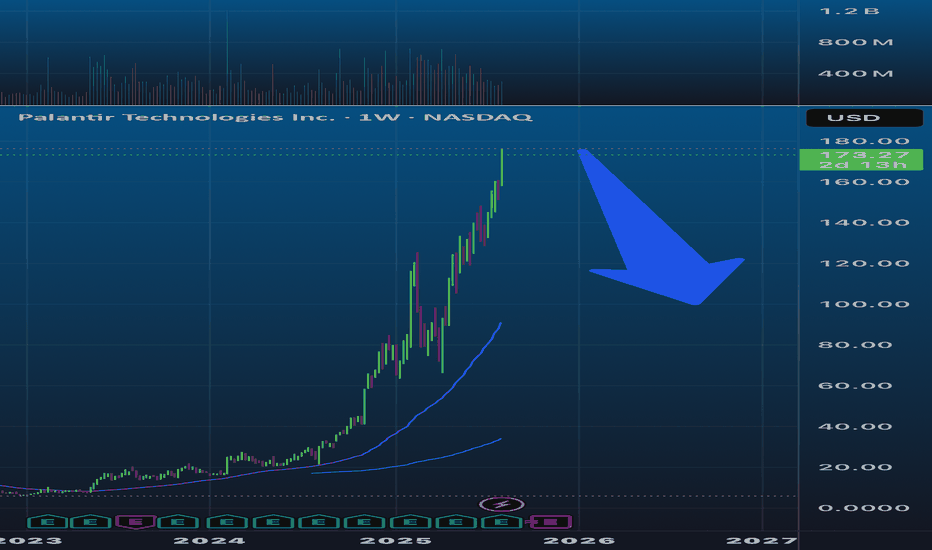Open the leftmost teal earnings marker
Screen dimensions: 932x550
click(x=48, y=522)
